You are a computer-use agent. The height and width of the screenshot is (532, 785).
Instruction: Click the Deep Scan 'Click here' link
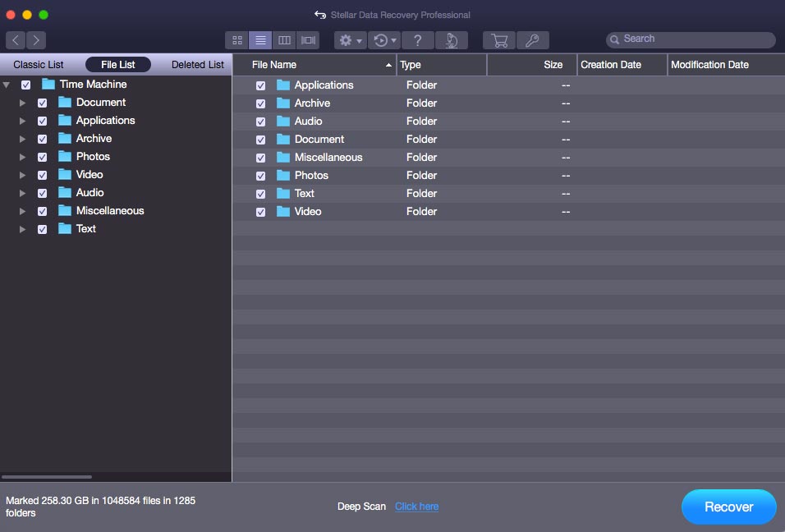[416, 507]
